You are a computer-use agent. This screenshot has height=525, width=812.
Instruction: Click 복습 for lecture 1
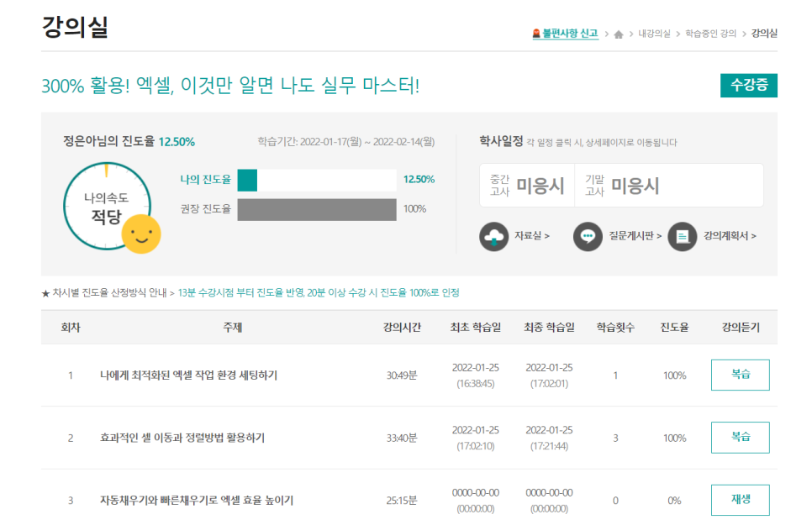coord(741,375)
